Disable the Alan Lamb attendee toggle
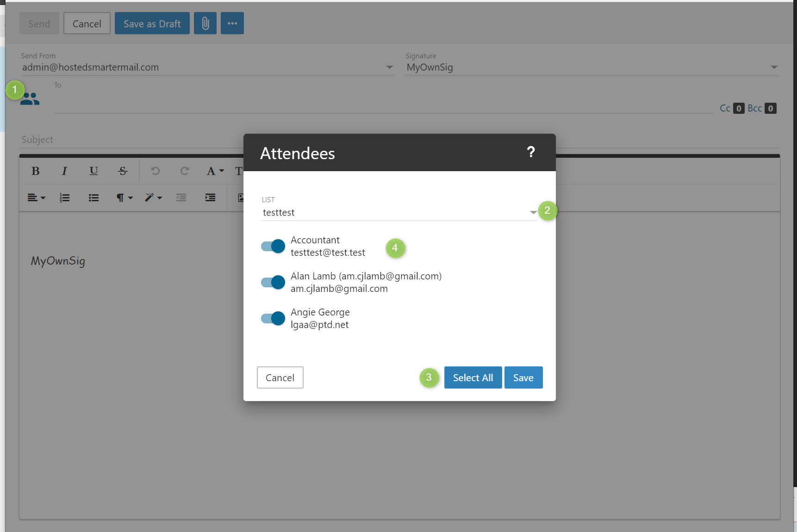The width and height of the screenshot is (797, 532). tap(273, 282)
